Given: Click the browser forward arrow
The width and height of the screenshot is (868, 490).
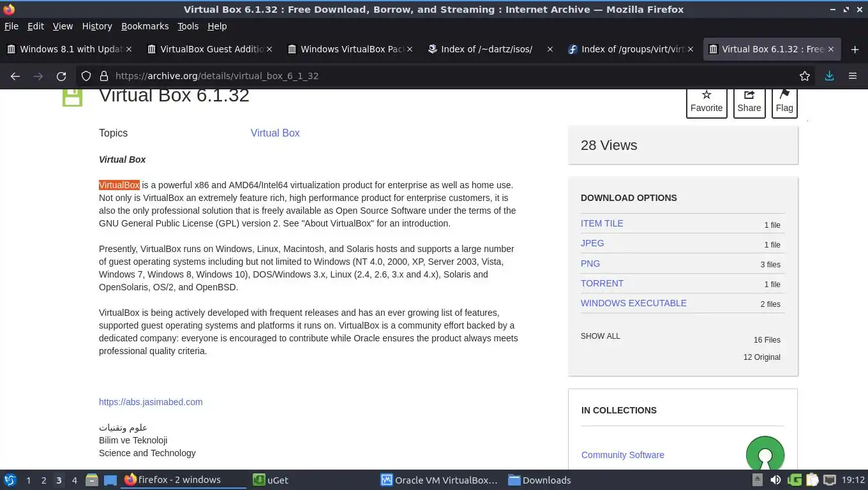Looking at the screenshot, I should tap(38, 76).
